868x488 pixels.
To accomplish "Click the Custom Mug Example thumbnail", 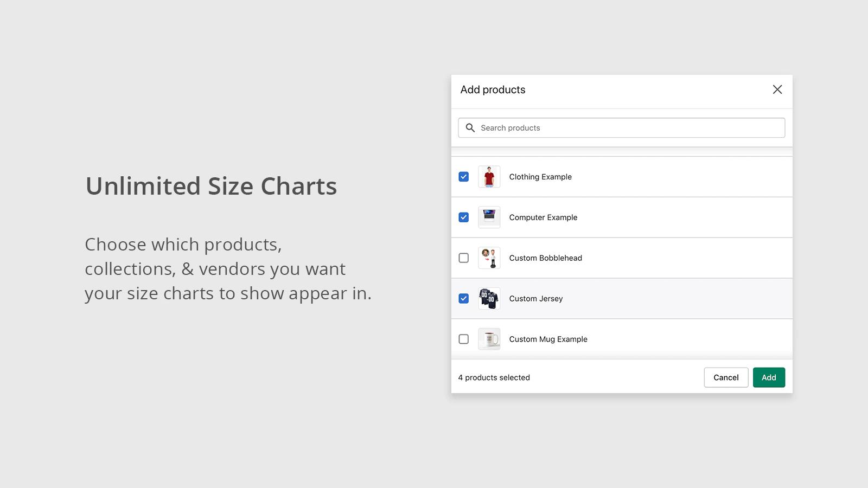I will click(x=489, y=339).
